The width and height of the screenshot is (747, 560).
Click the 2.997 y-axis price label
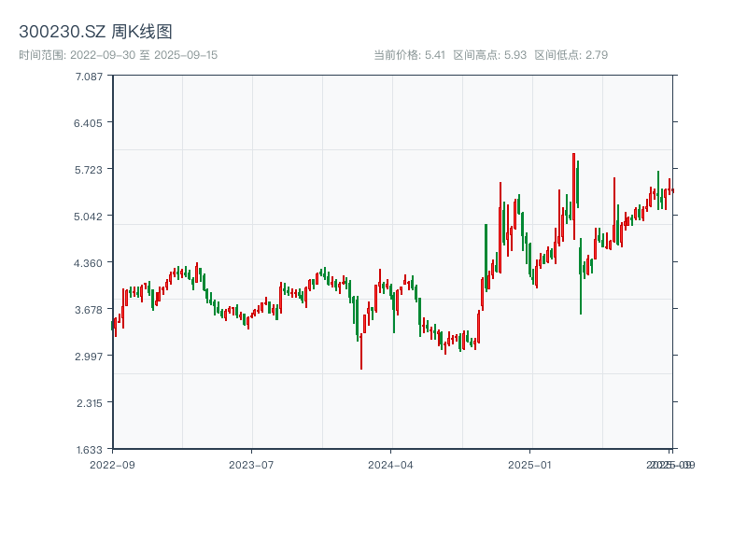(90, 356)
